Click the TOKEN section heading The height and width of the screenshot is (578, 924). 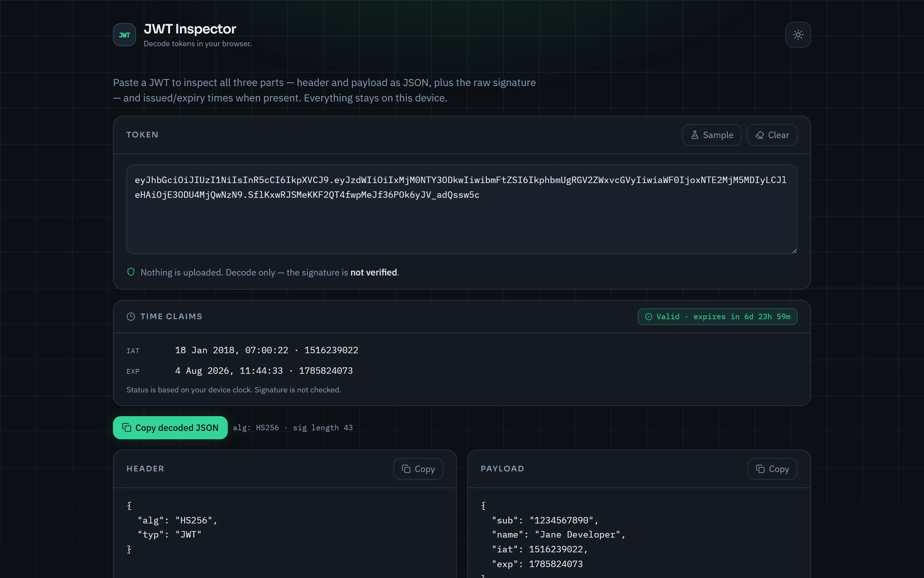click(142, 135)
